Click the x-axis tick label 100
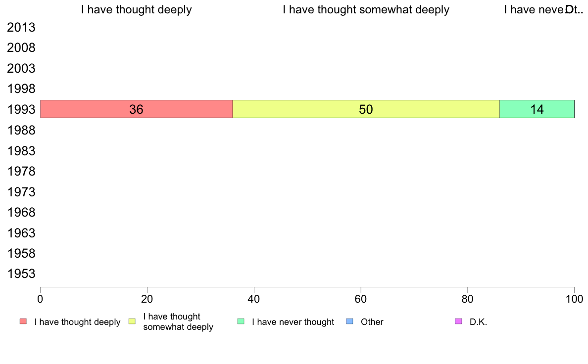Viewport: 588px width, 364px height. (575, 299)
